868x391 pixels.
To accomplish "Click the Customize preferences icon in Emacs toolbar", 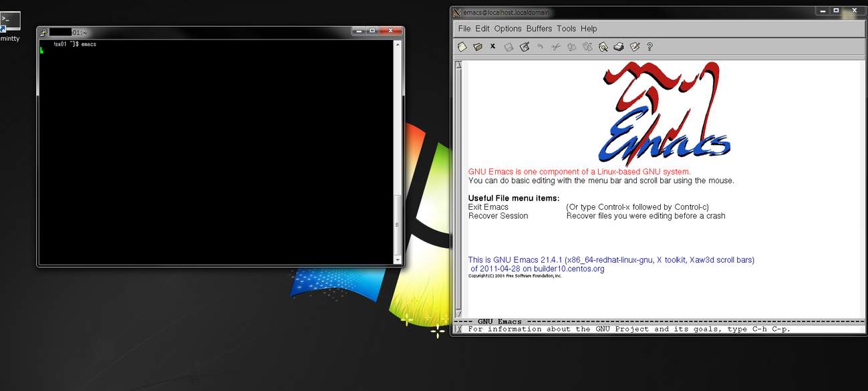I will tap(635, 47).
